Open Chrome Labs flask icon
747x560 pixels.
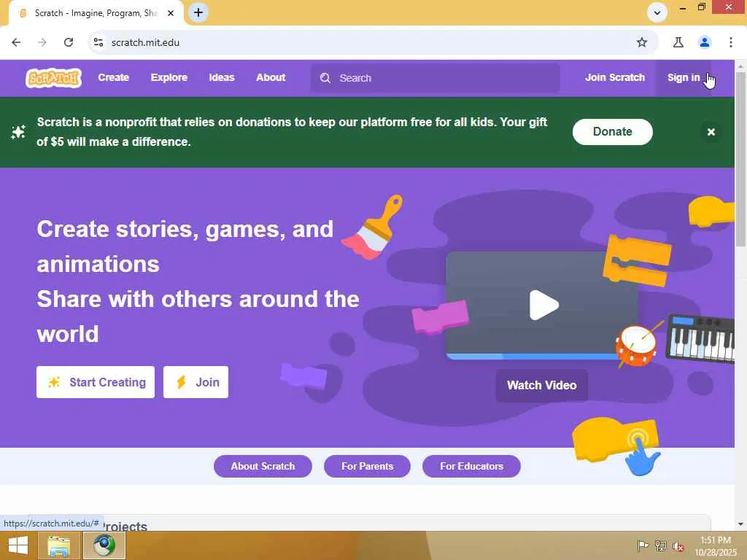coord(678,42)
